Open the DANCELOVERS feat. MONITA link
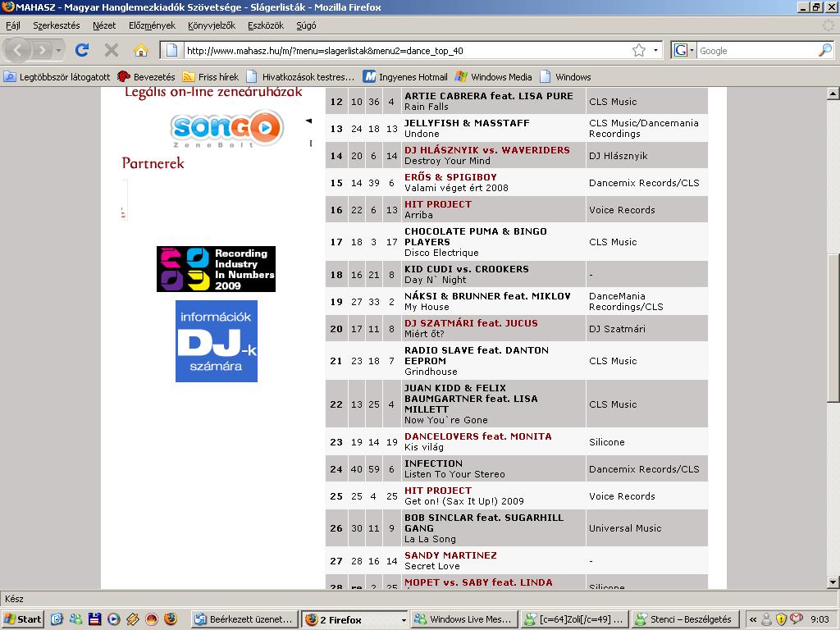This screenshot has width=840, height=630. pyautogui.click(x=478, y=436)
